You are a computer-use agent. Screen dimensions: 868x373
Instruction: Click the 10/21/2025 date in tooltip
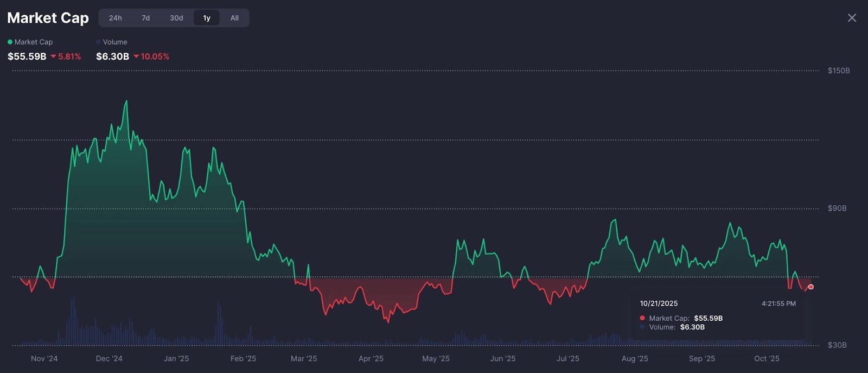[x=659, y=304]
